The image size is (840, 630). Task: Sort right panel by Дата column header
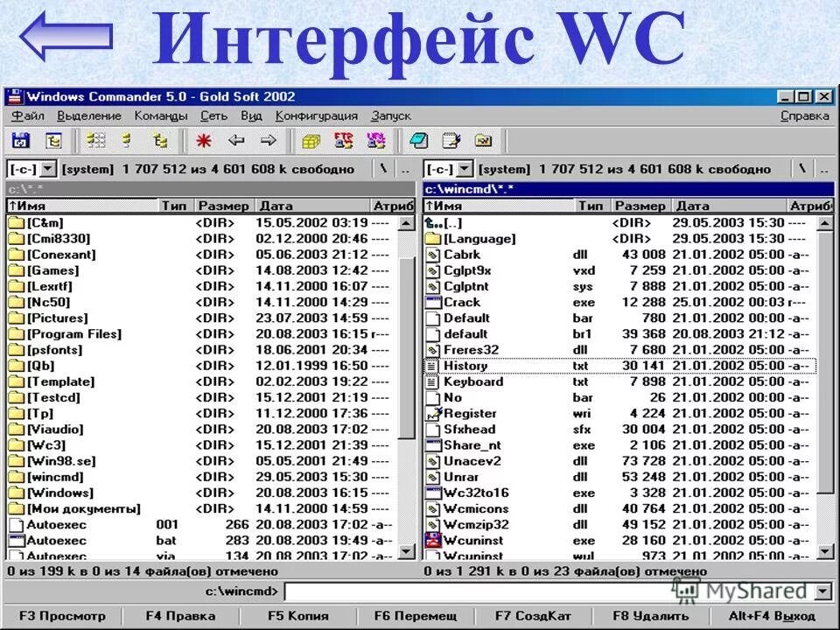729,206
